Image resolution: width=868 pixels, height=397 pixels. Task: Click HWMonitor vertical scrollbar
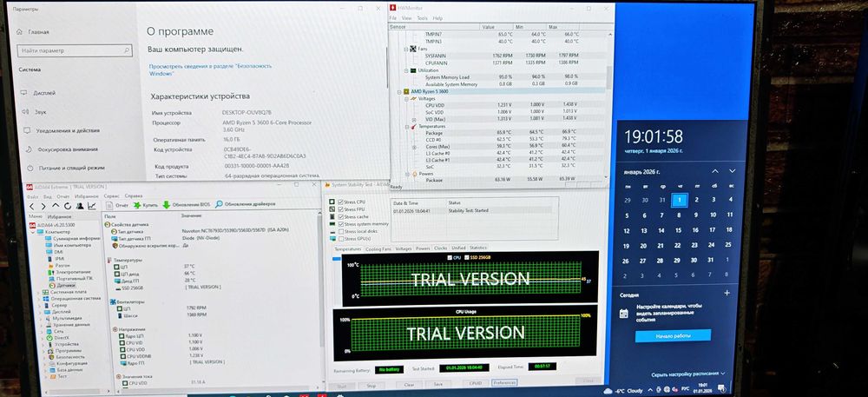(x=609, y=79)
